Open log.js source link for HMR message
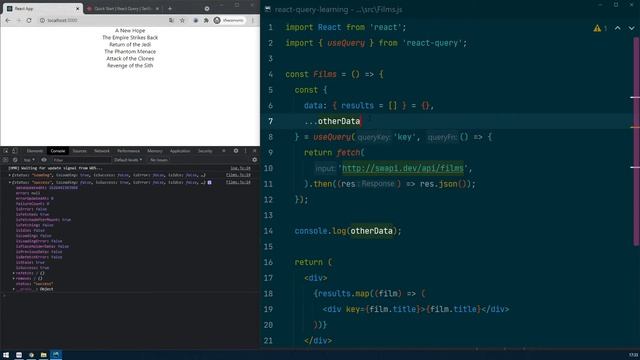Image resolution: width=640 pixels, height=360 pixels. pyautogui.click(x=240, y=168)
